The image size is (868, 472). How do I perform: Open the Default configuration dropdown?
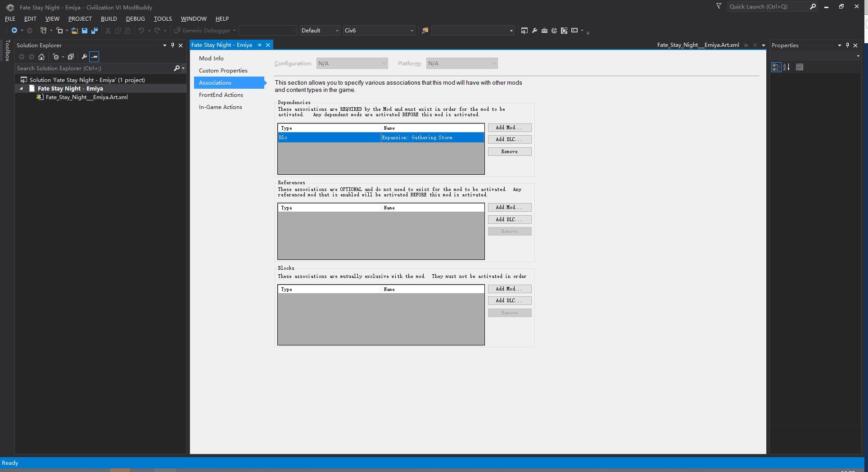tap(320, 30)
